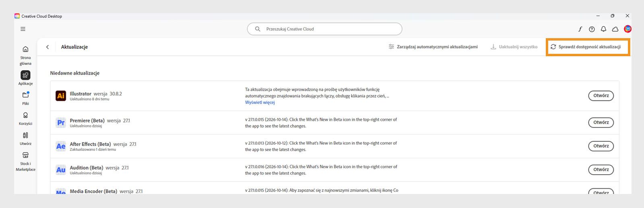Select Audition (Beta) title text
This screenshot has height=208, width=644.
(87, 168)
